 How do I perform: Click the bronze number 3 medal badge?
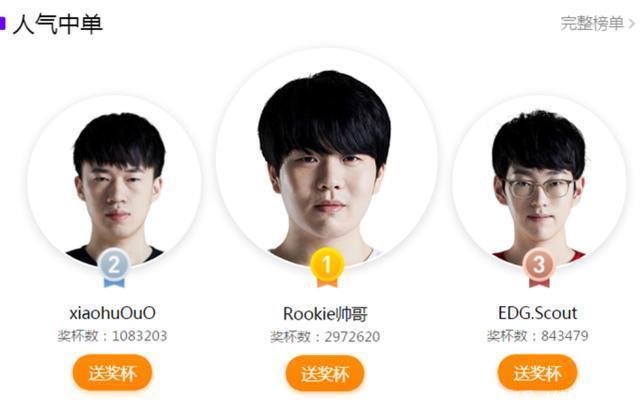(x=539, y=268)
